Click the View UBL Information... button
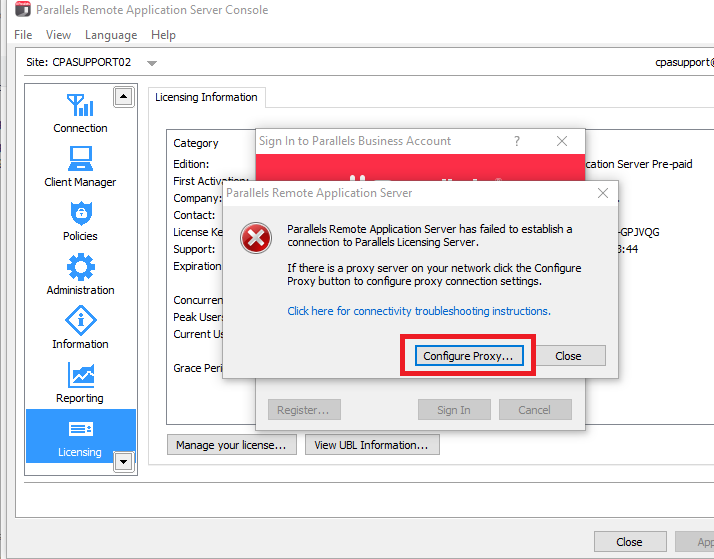Image resolution: width=714 pixels, height=559 pixels. pyautogui.click(x=372, y=445)
